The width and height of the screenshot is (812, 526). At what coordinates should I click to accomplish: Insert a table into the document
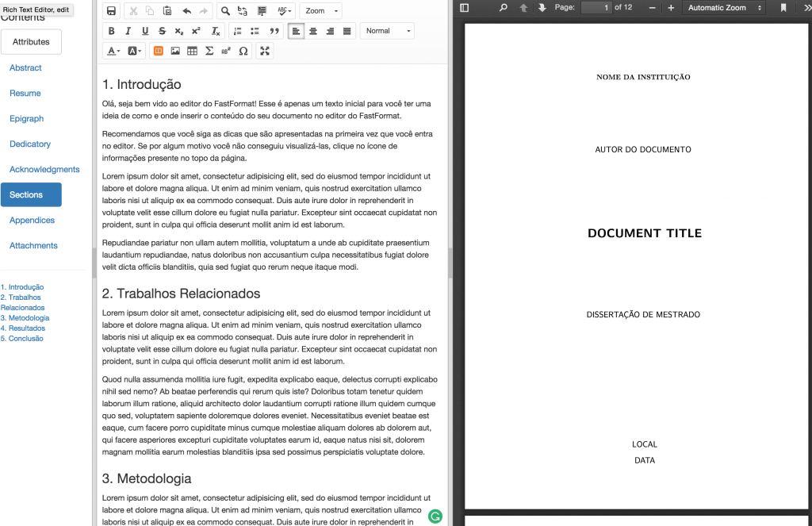pyautogui.click(x=191, y=51)
